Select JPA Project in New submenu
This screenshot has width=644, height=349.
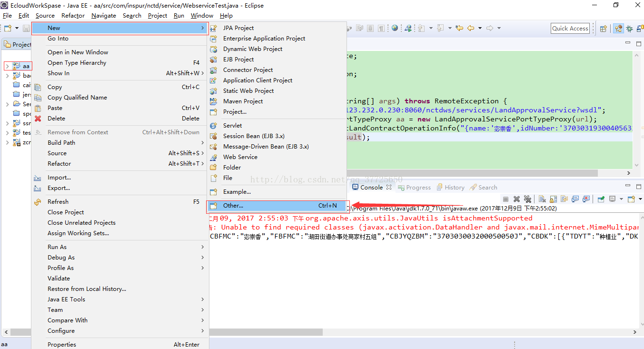click(x=277, y=28)
